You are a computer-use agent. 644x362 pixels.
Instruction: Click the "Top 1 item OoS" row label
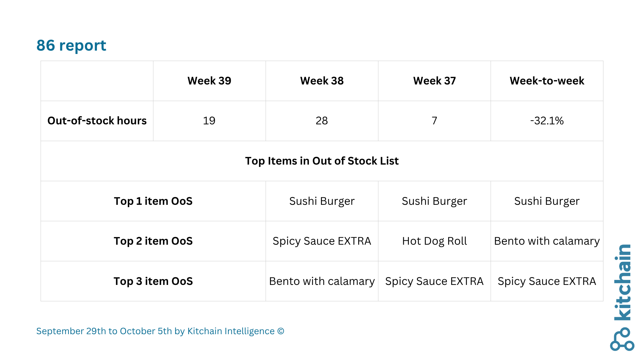pyautogui.click(x=153, y=201)
